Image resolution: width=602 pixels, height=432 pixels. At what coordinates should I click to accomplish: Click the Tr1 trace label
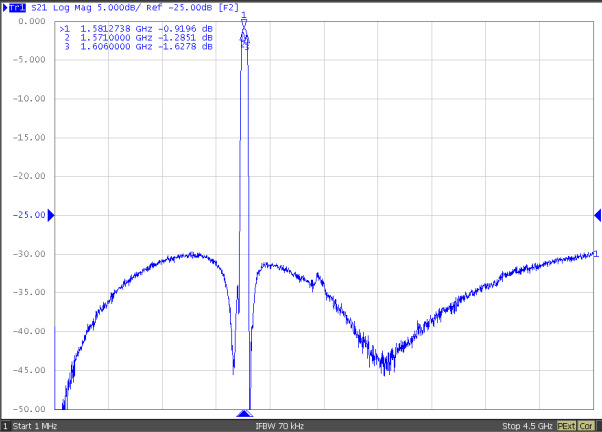(15, 7)
